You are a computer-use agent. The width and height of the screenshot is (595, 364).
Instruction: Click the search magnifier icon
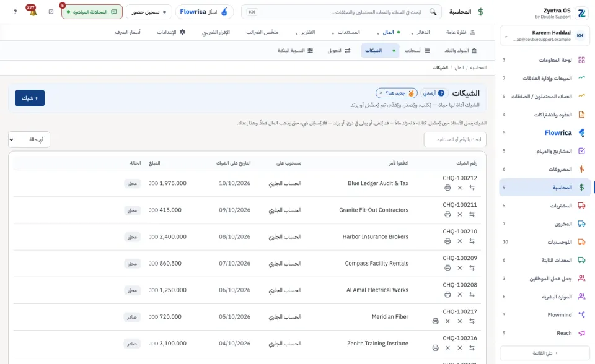(x=433, y=12)
